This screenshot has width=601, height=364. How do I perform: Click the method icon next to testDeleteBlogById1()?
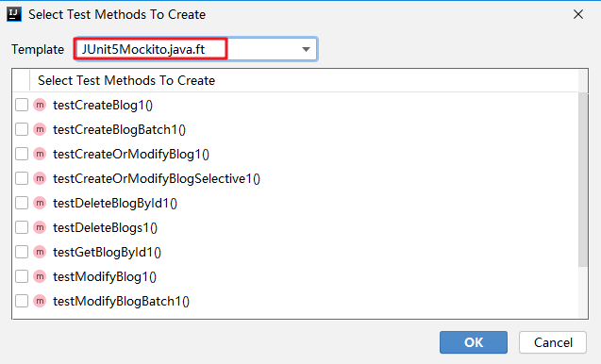(40, 203)
